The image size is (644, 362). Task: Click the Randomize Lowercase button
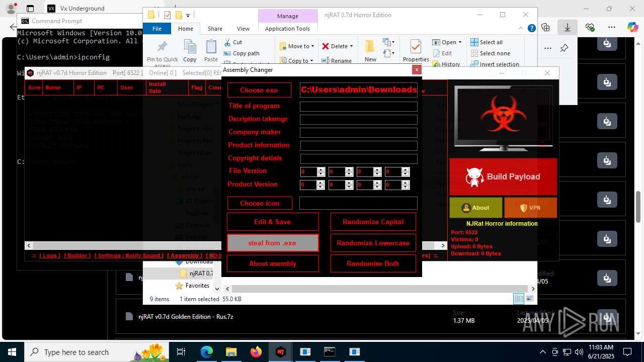coord(373,243)
